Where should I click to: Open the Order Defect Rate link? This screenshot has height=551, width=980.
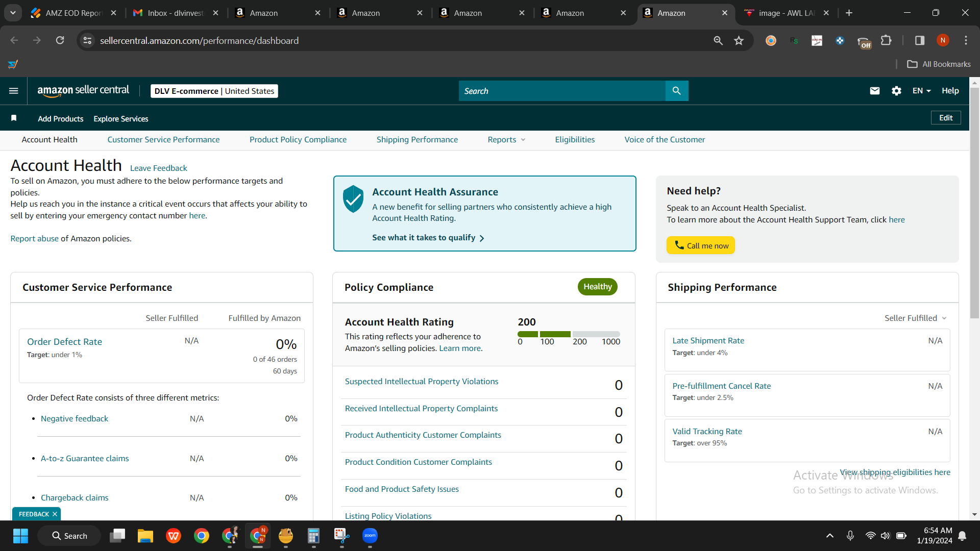(x=64, y=342)
